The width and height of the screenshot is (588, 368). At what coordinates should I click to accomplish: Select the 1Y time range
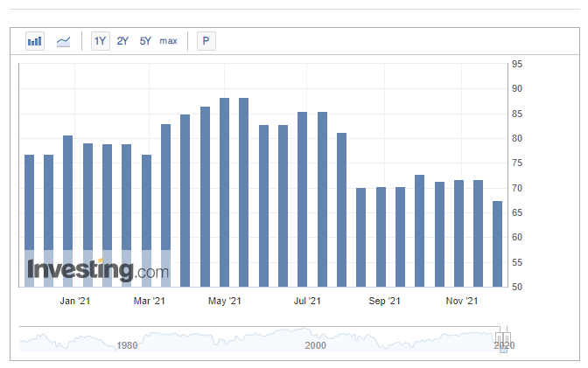pyautogui.click(x=100, y=41)
